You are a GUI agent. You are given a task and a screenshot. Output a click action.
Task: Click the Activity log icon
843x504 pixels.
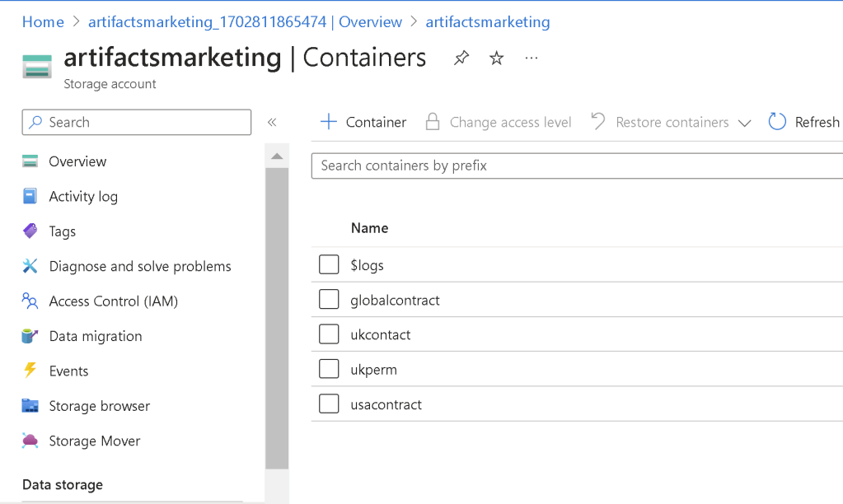point(30,196)
